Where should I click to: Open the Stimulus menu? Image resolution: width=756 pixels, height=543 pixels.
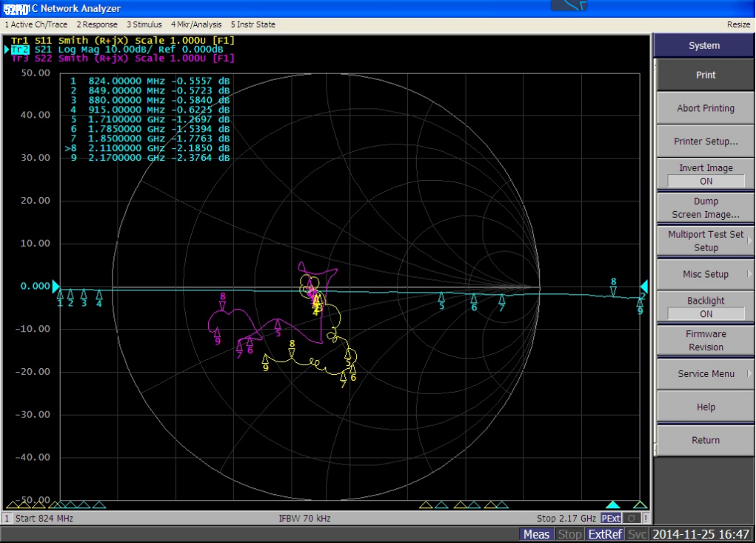point(144,24)
